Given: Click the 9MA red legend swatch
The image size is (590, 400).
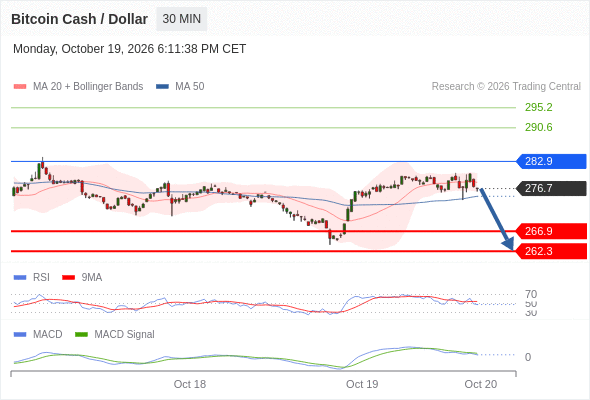Looking at the screenshot, I should click(x=68, y=278).
